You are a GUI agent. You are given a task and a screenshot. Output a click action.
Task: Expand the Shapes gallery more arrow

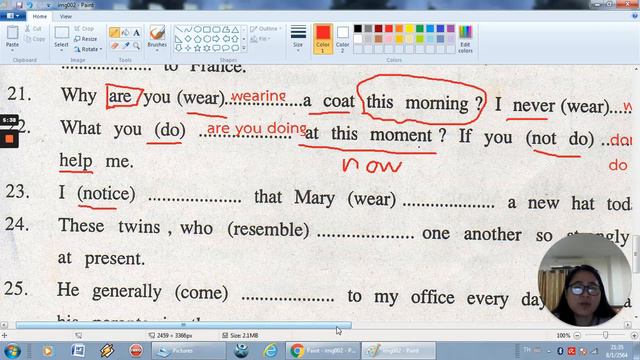click(x=244, y=48)
